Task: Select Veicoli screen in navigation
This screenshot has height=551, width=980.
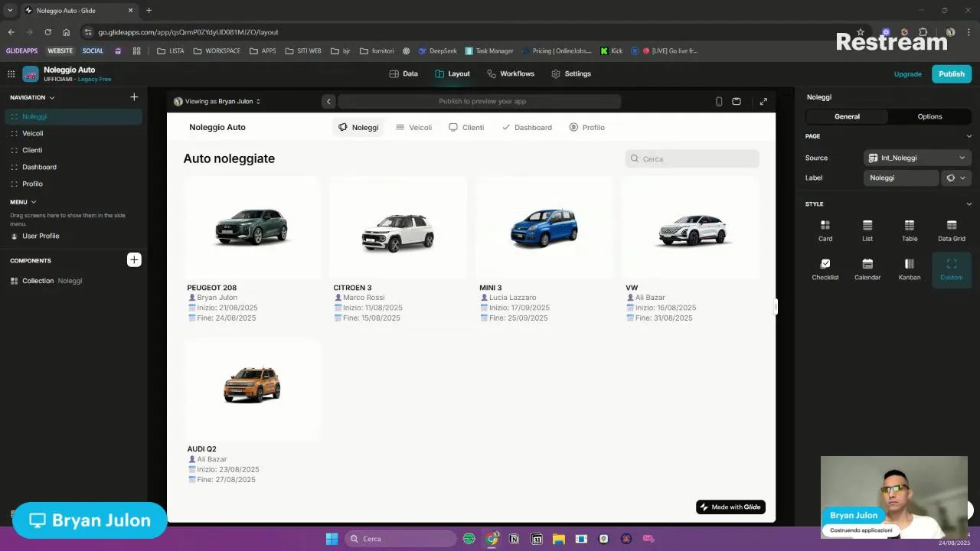Action: pyautogui.click(x=73, y=133)
